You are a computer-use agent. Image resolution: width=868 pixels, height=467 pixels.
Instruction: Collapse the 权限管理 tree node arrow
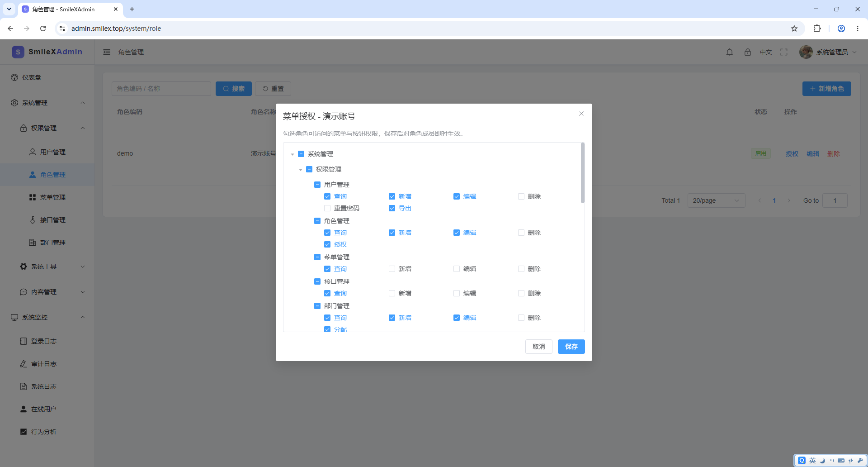coord(301,170)
